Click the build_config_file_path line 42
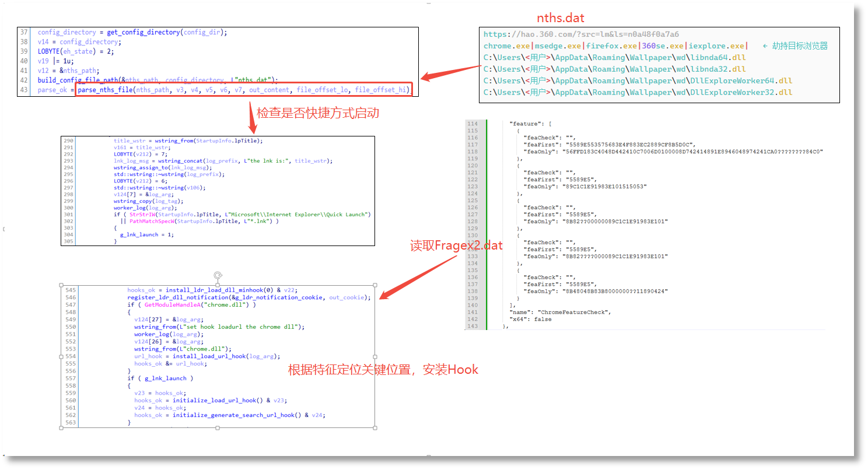868x470 pixels. point(158,80)
